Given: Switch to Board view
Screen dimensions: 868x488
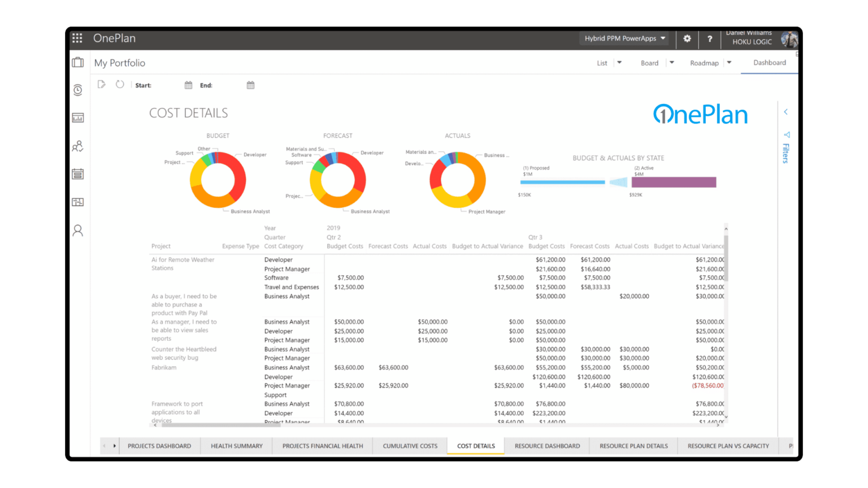Looking at the screenshot, I should 649,63.
